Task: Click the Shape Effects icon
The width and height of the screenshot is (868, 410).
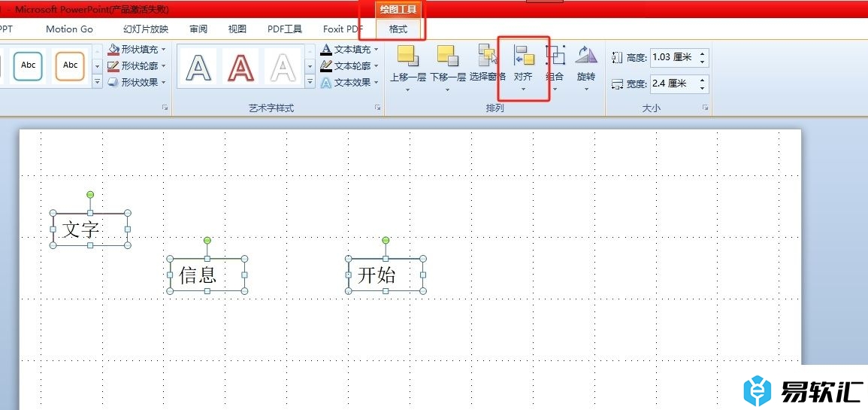Action: (x=113, y=82)
